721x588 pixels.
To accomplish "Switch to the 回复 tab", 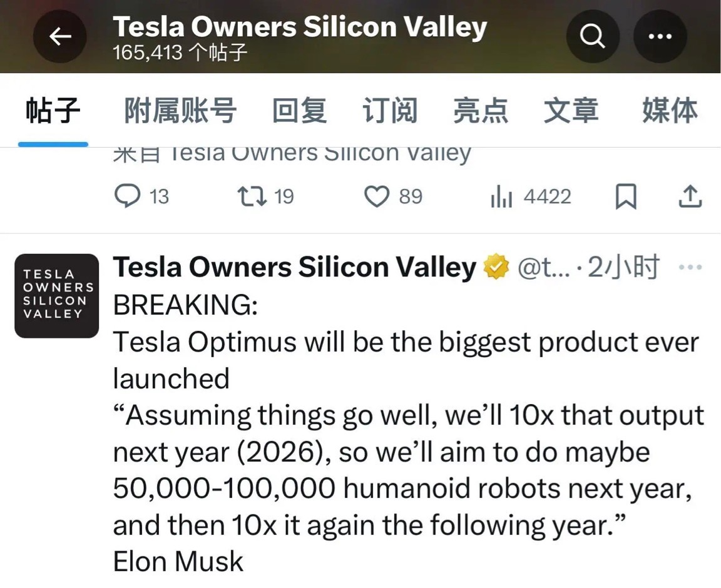I will pos(299,111).
